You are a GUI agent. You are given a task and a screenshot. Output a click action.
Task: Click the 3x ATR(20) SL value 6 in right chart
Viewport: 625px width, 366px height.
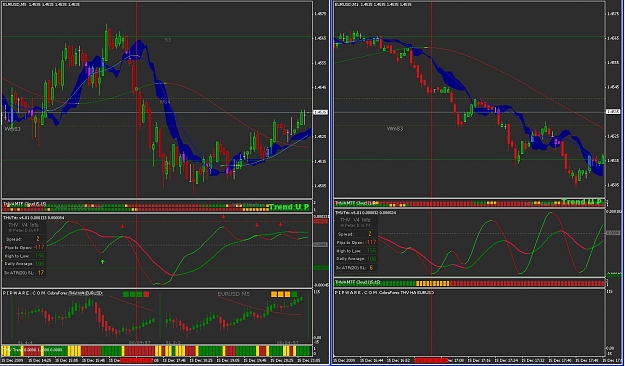[371, 268]
